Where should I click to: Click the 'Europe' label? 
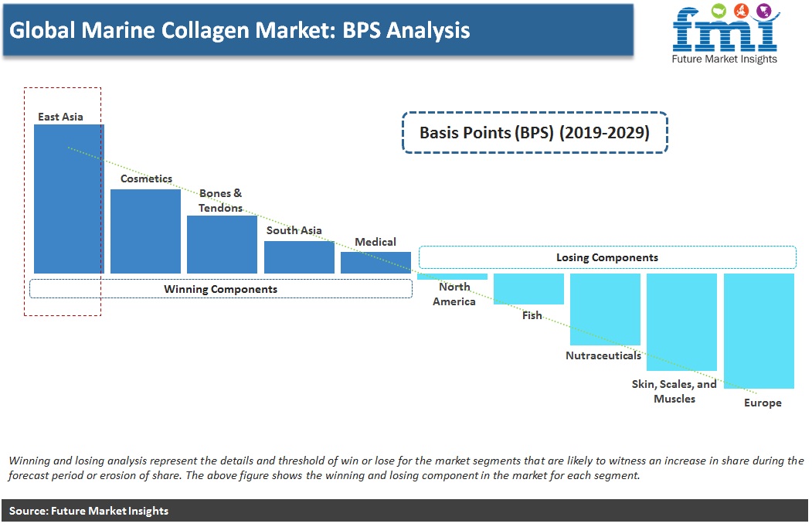coord(763,403)
